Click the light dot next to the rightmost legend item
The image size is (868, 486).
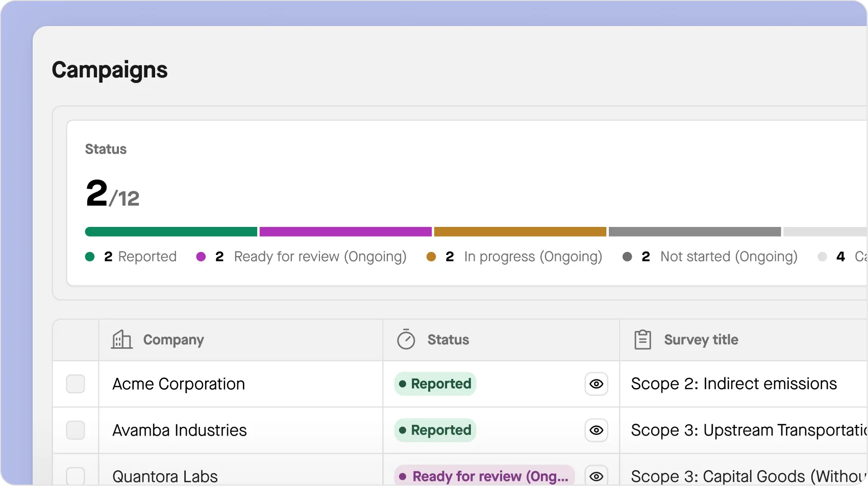(823, 257)
